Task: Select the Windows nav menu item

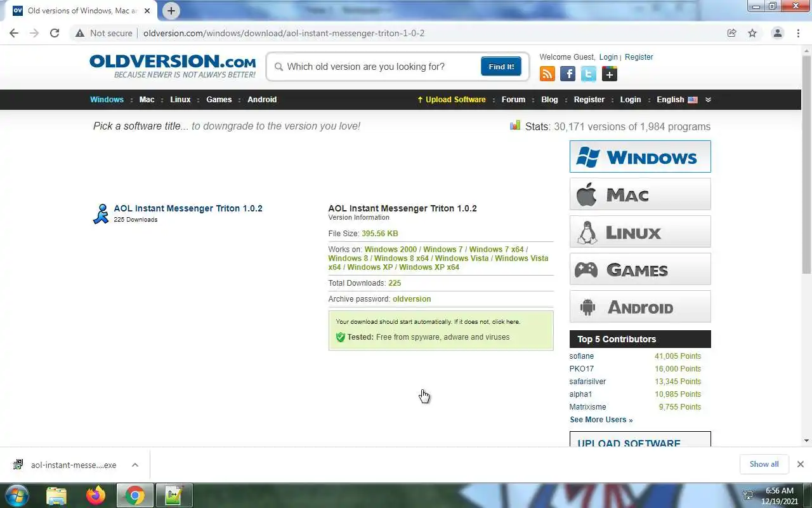Action: (107, 100)
